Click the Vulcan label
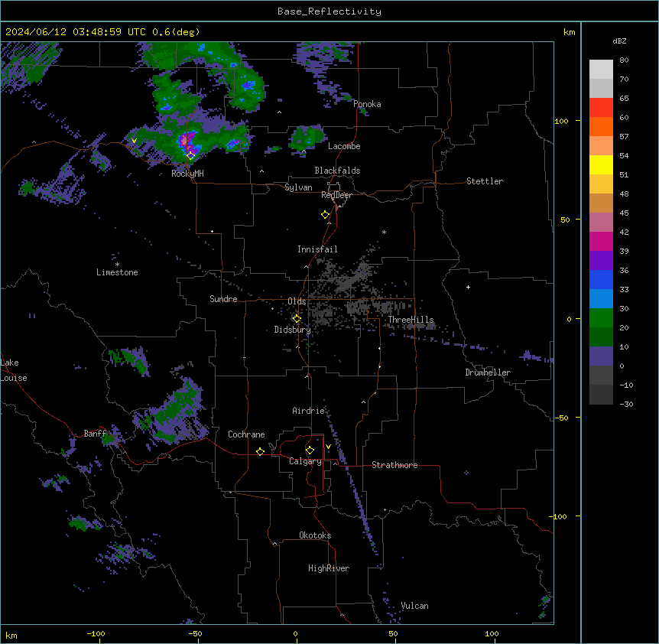659x644 pixels. tap(415, 606)
